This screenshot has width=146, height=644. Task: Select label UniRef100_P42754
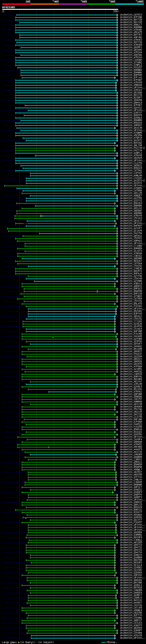(131, 233)
